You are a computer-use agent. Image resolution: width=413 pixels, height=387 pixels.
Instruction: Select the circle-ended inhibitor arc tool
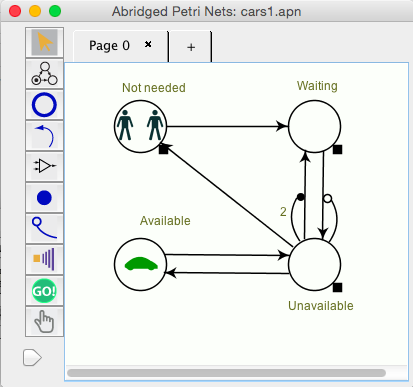pyautogui.click(x=44, y=228)
